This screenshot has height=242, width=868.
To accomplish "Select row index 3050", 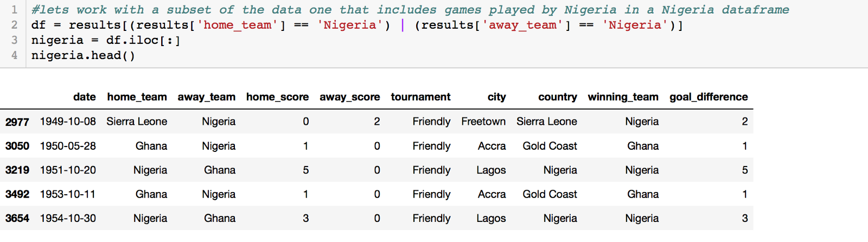I will [x=17, y=146].
